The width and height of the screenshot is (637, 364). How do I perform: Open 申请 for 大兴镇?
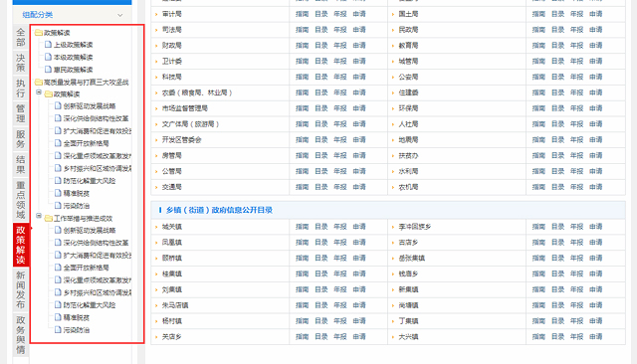click(x=595, y=337)
